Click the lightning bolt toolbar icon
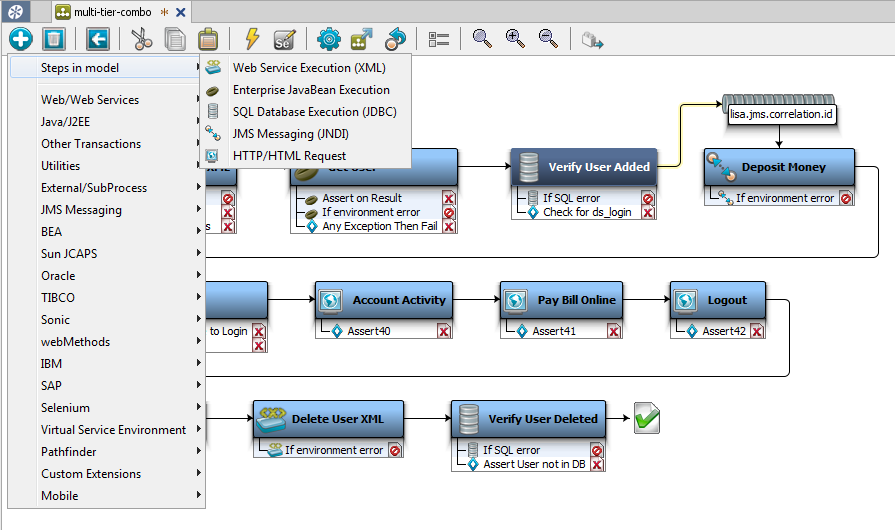 (252, 39)
